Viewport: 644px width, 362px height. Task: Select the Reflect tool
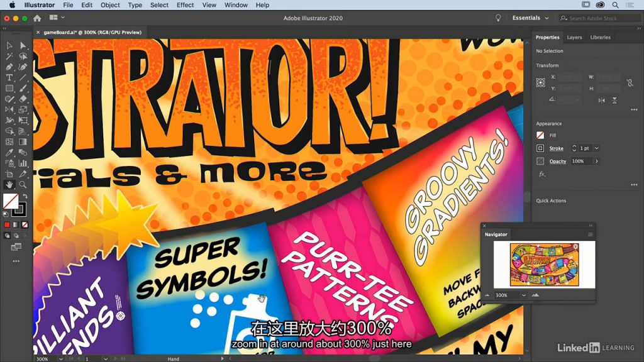click(9, 109)
